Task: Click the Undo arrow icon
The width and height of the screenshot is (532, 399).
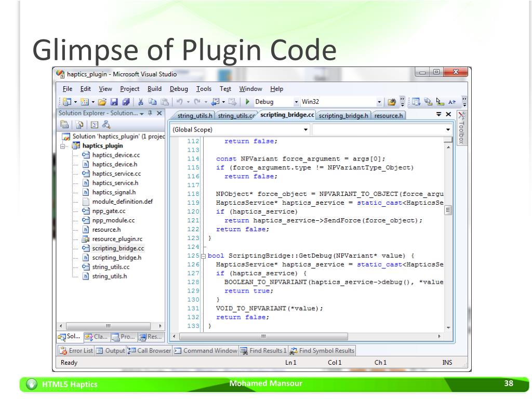Action: (179, 101)
